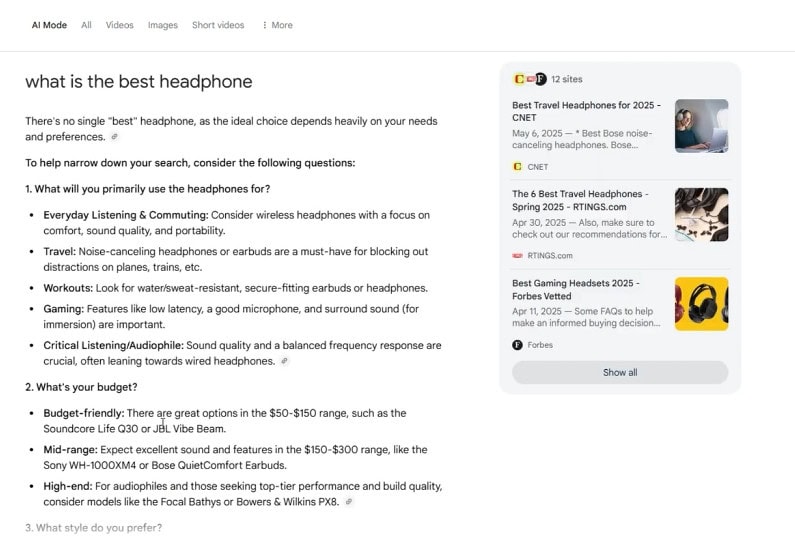The image size is (795, 542).
Task: Click the '12 sites' label
Action: click(x=569, y=79)
